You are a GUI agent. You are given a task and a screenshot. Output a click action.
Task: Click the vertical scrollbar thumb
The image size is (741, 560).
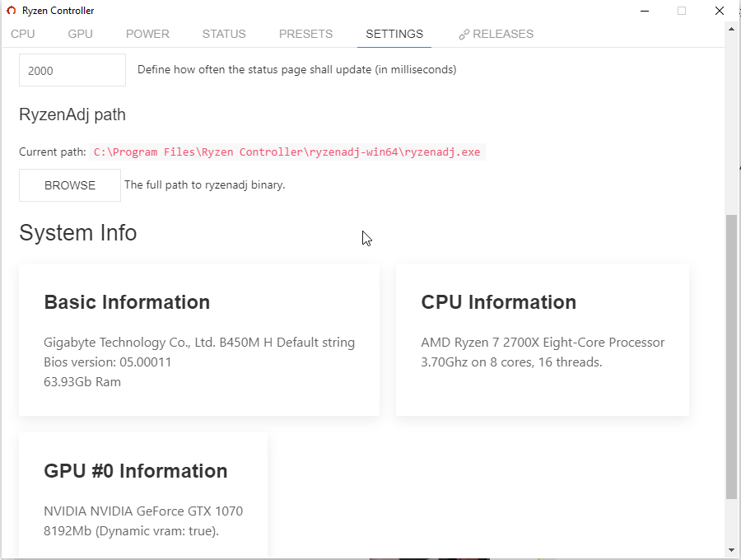click(x=731, y=356)
